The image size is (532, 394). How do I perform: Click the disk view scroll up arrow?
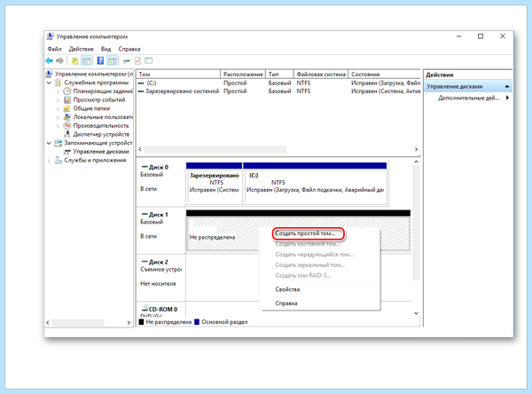(x=417, y=162)
